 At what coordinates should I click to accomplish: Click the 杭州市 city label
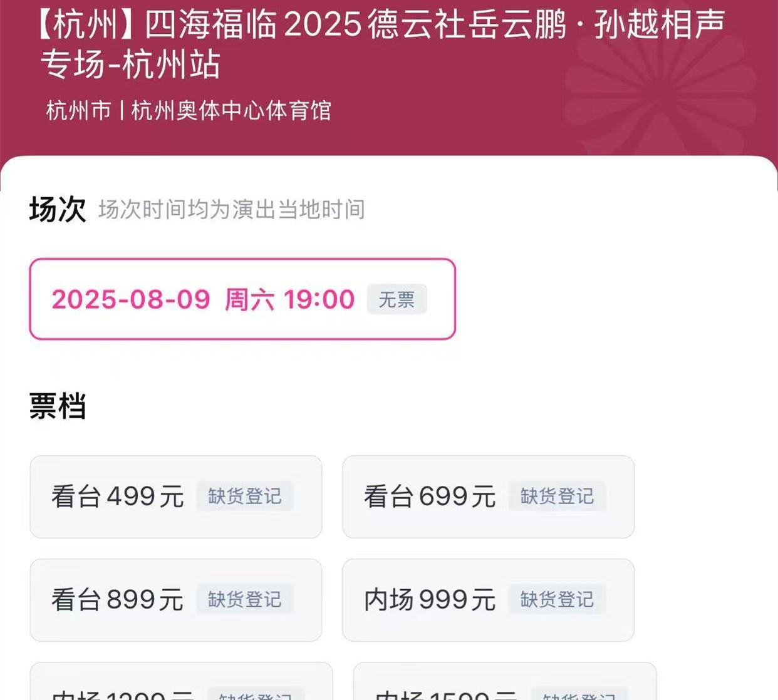(x=78, y=111)
